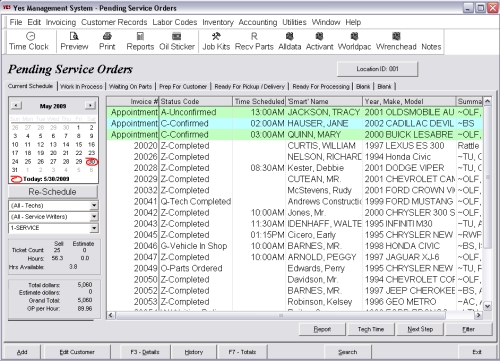The image size is (500, 361).
Task: Switch to Work In Process tab
Action: point(81,87)
